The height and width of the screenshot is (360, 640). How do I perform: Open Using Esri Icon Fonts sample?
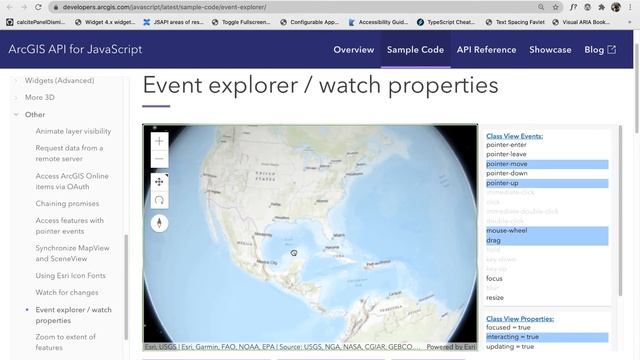pyautogui.click(x=70, y=276)
